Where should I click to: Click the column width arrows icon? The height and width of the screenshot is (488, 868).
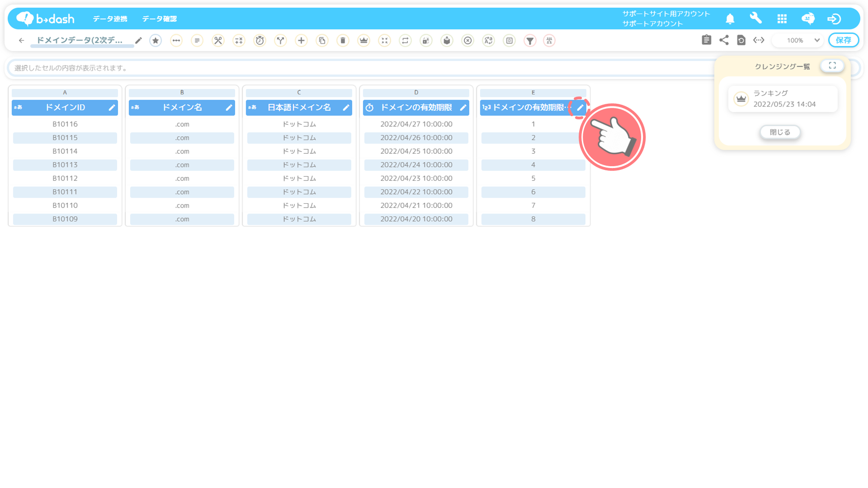coord(759,40)
